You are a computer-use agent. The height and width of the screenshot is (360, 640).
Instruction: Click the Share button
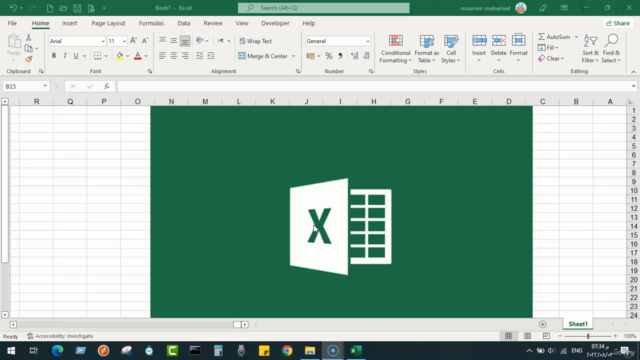(618, 23)
